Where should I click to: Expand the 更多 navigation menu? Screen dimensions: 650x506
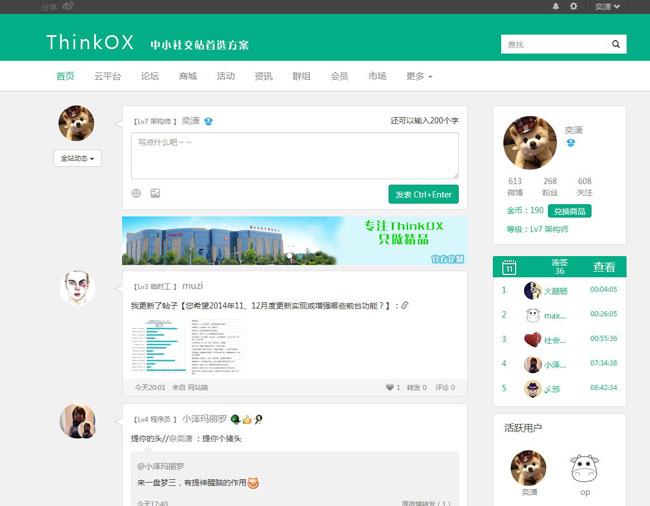(x=419, y=76)
